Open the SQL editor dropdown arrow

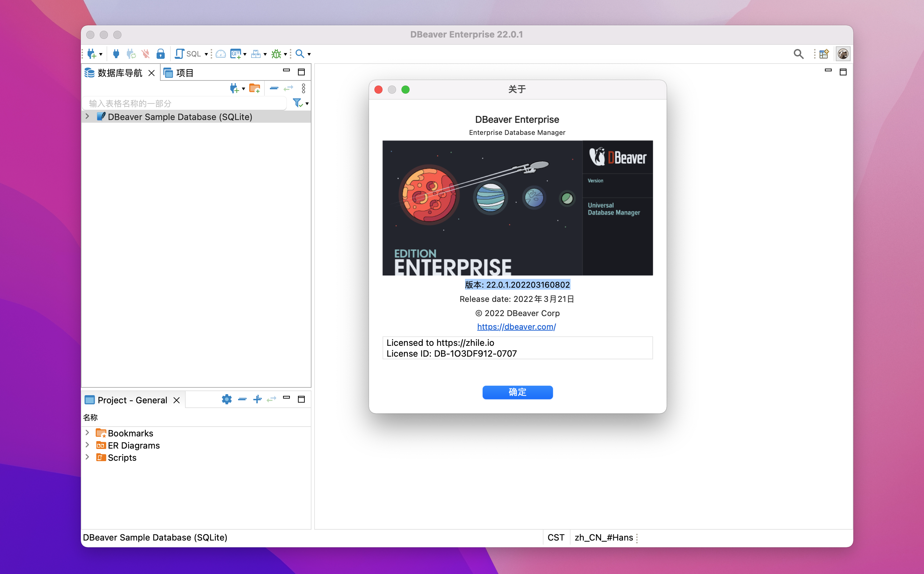(x=206, y=54)
